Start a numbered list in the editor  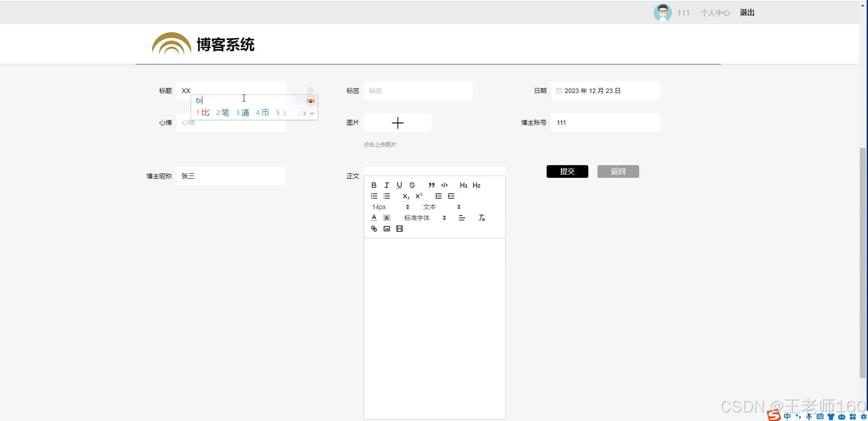pos(374,196)
